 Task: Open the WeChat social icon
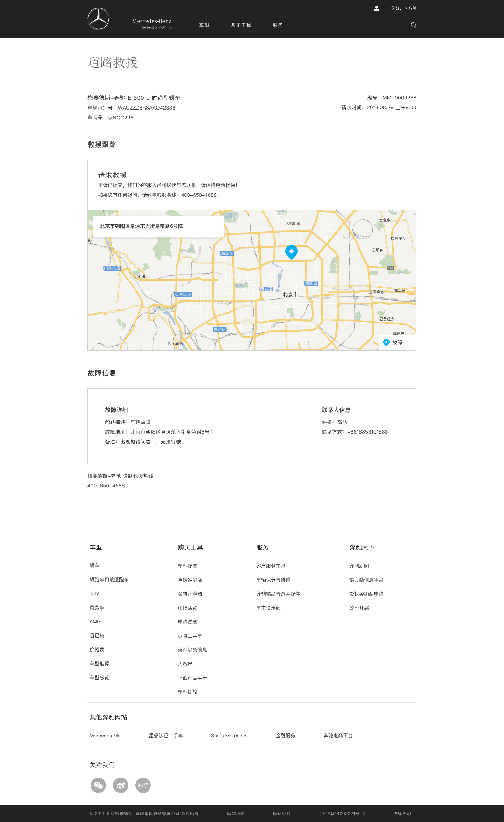[x=98, y=785]
